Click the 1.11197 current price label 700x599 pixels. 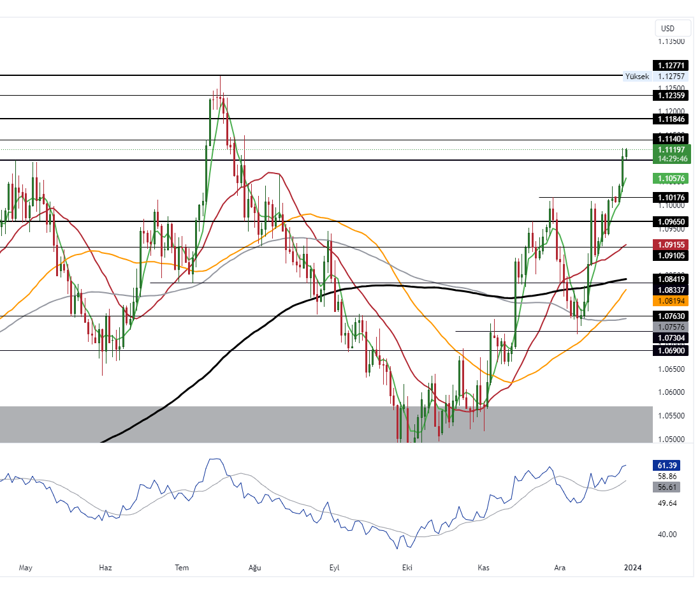click(671, 151)
